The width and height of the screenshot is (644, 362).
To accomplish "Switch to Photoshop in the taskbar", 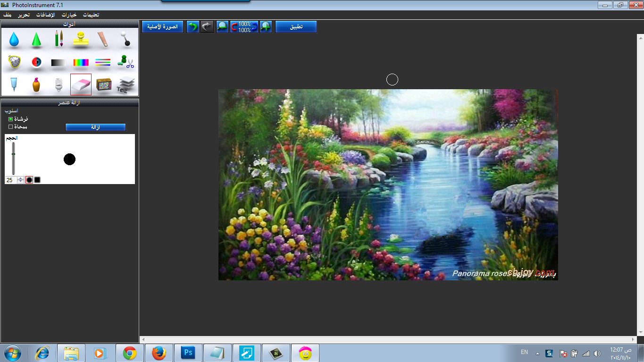I will point(188,353).
